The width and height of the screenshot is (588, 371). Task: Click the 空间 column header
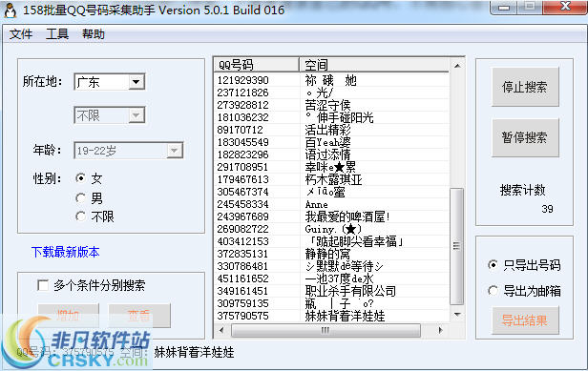(x=374, y=65)
